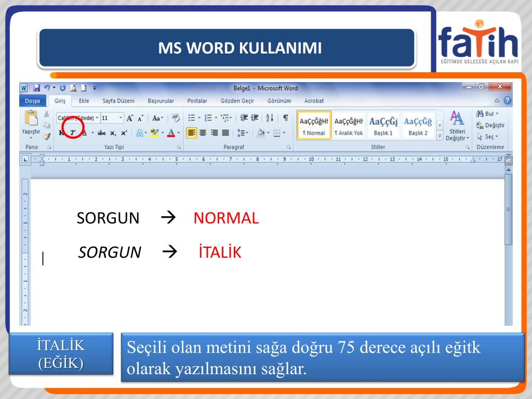Click the tab stop selector at ruler corner
The width and height of the screenshot is (532, 399).
tap(25, 159)
